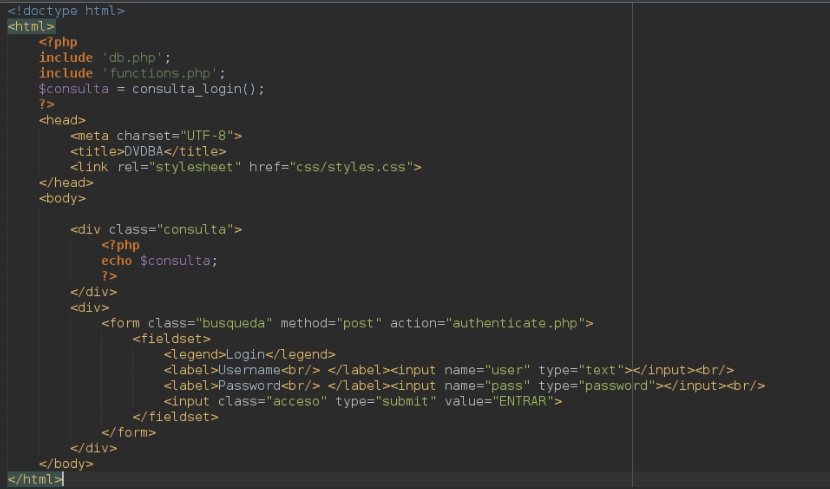Click the include 'db.php' line
Screen dimensions: 830x489
click(105, 58)
